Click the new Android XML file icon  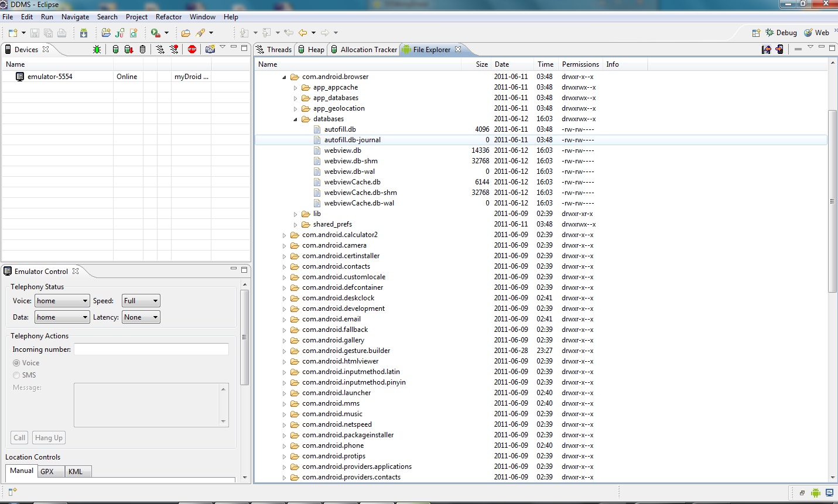[134, 33]
